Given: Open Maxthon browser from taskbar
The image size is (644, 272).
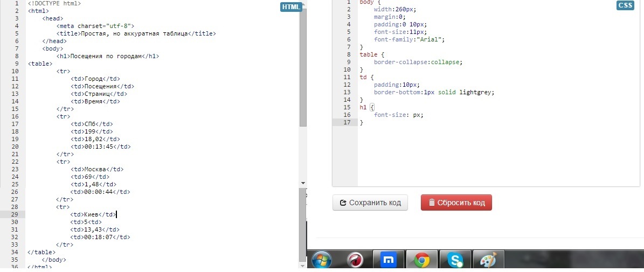Looking at the screenshot, I should pos(388,260).
